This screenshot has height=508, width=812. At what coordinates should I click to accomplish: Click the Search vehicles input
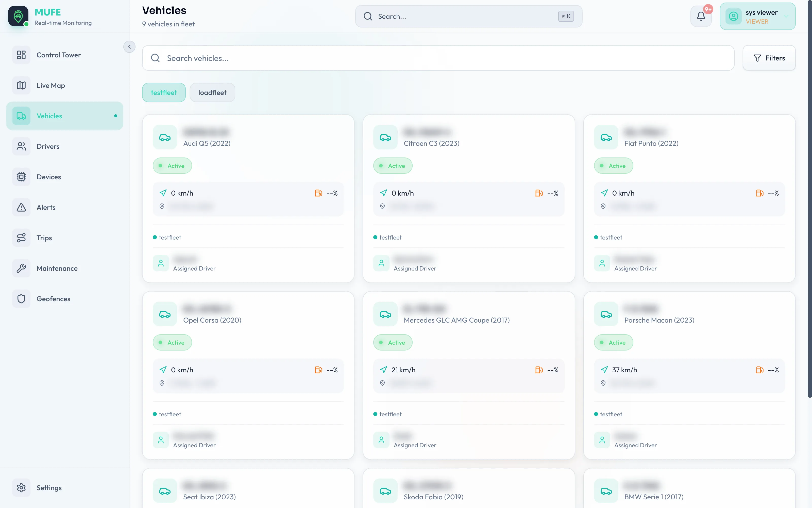tap(438, 58)
